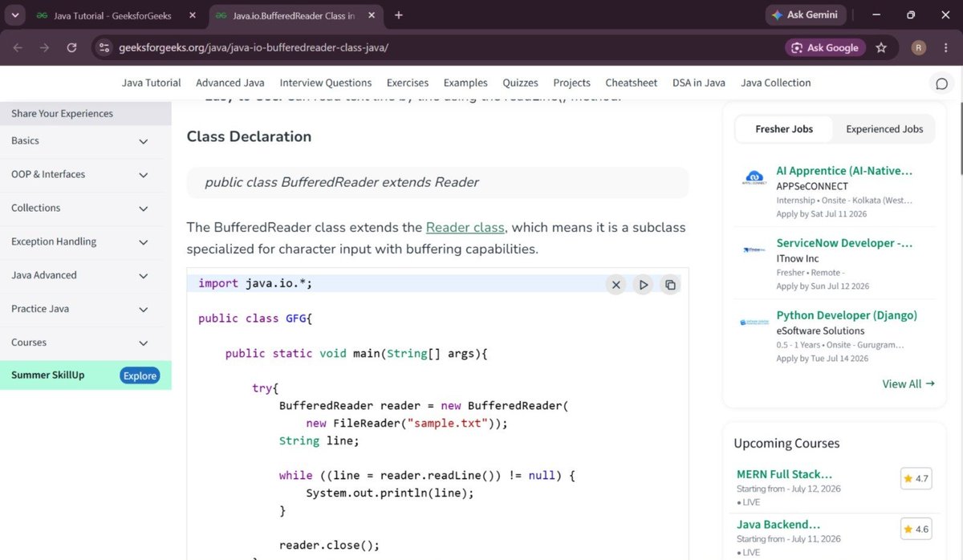Open Share Your Experiences sidebar item
Image resolution: width=963 pixels, height=560 pixels.
[86, 113]
